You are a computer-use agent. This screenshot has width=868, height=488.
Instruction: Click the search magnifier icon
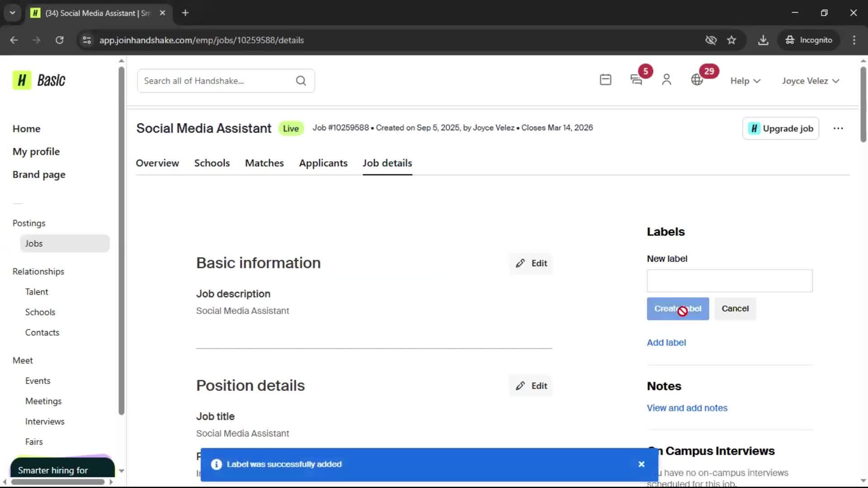pos(301,81)
